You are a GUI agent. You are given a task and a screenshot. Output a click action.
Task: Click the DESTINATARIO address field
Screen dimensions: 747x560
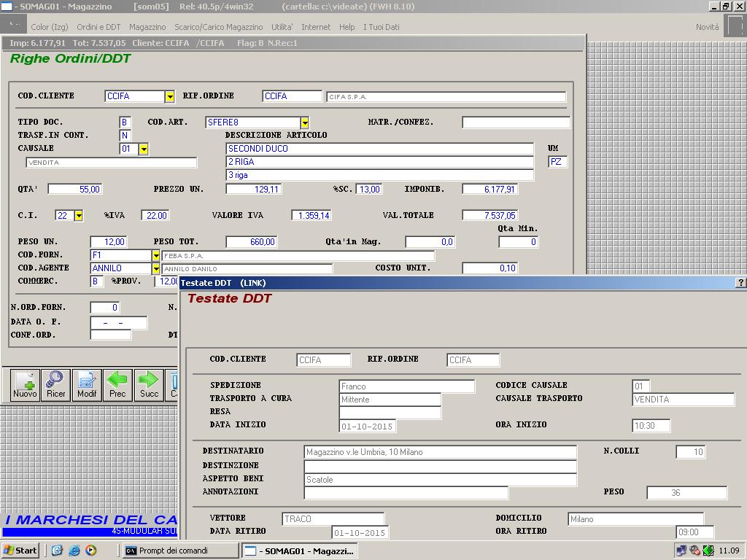pyautogui.click(x=440, y=452)
